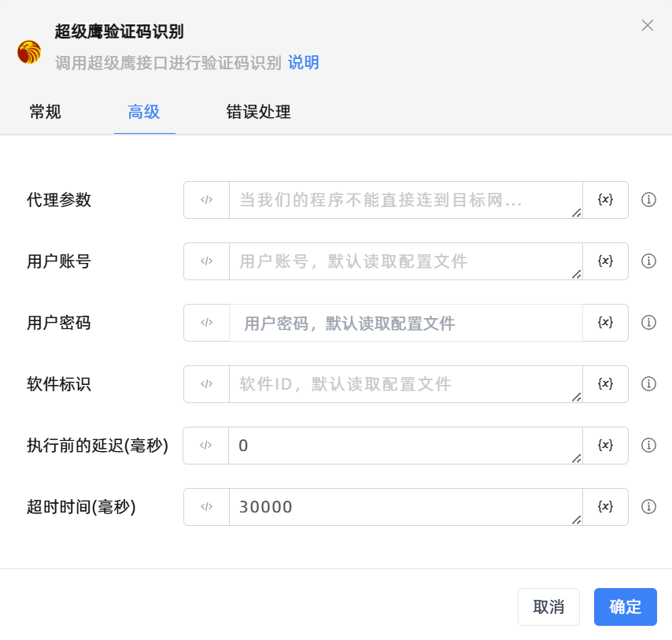Screen dimensions: 672x640
Task: Click the 超时时间(毫秒) label
Action: pos(81,506)
